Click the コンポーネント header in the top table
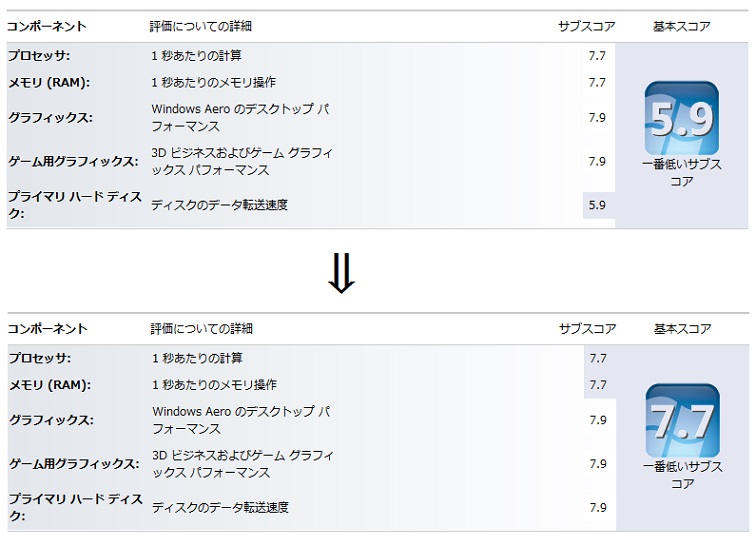756x546 pixels. pyautogui.click(x=47, y=26)
